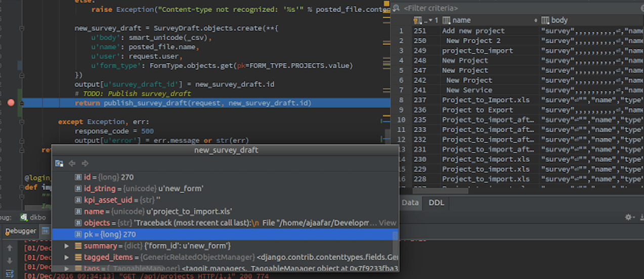The width and height of the screenshot is (644, 279).
Task: Switch to the Debugger tab
Action: [21, 231]
